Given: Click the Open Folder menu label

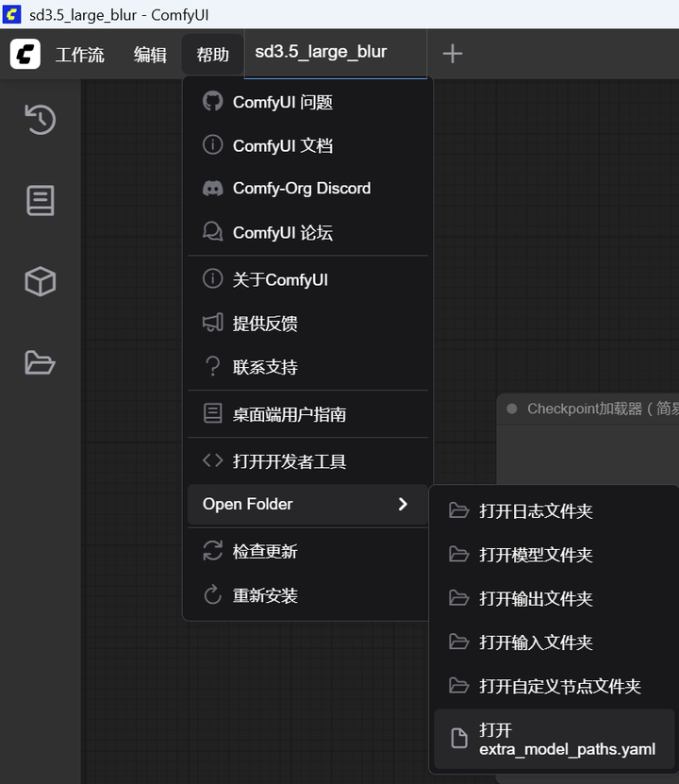Looking at the screenshot, I should [x=248, y=504].
